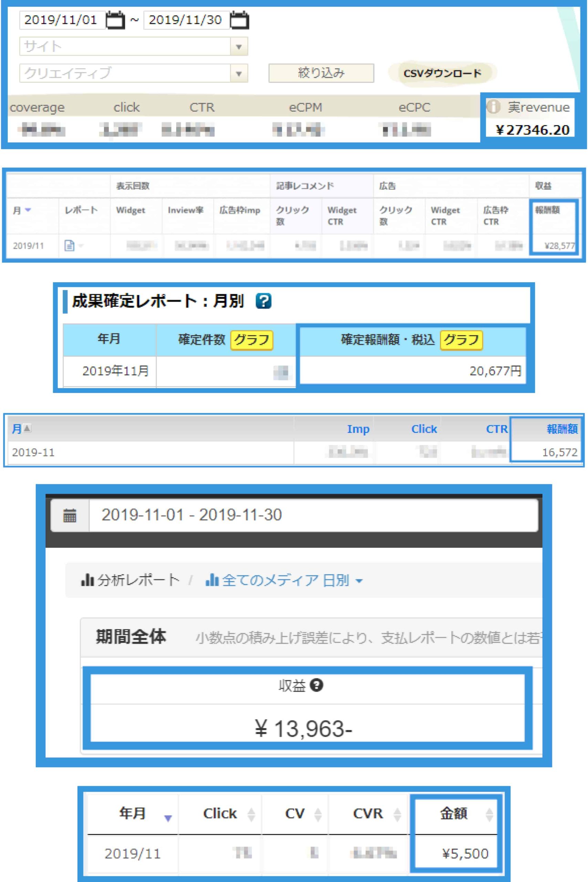Click the bar chart icon beside 分析レポート
The image size is (588, 882).
pos(87,580)
